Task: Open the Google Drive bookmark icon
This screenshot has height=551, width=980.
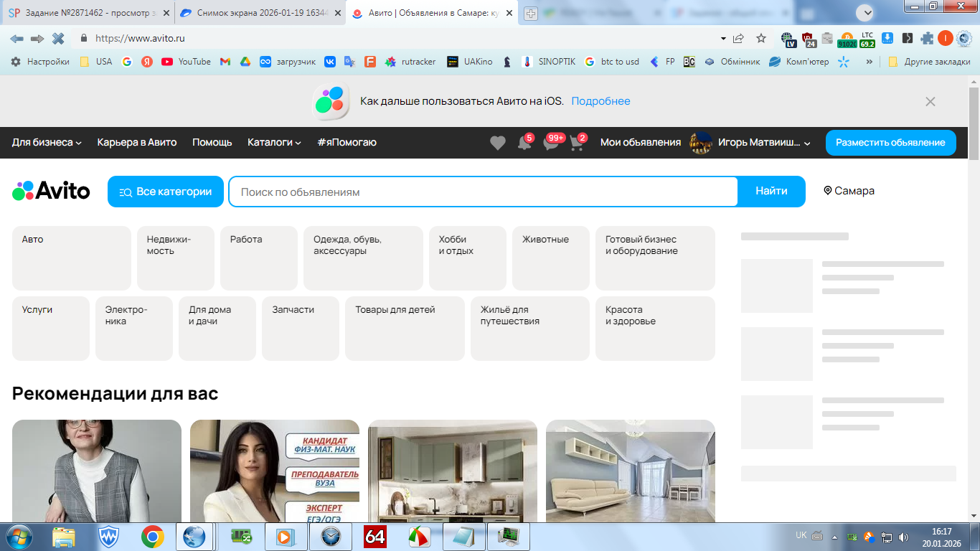Action: [x=245, y=62]
